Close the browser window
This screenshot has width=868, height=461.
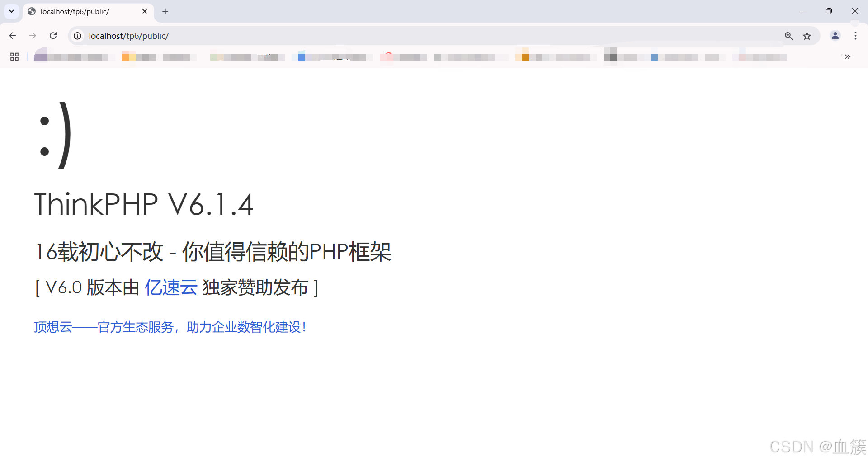[x=854, y=11]
